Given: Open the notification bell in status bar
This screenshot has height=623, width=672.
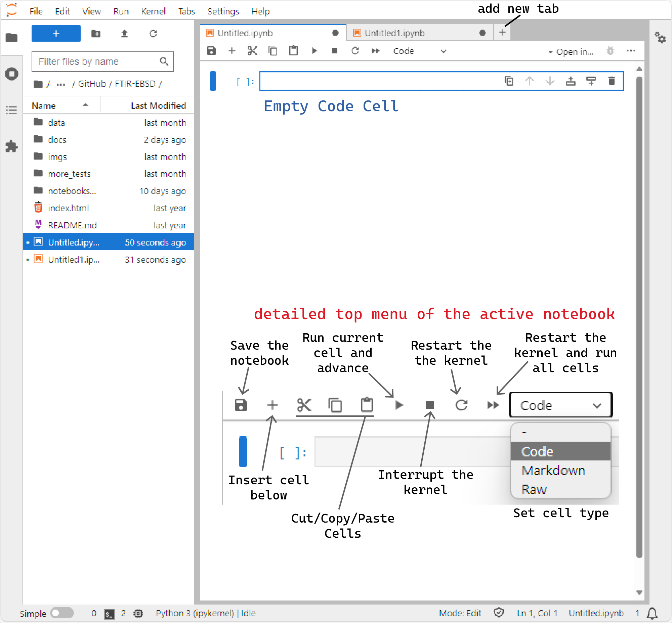Looking at the screenshot, I should coord(652,613).
